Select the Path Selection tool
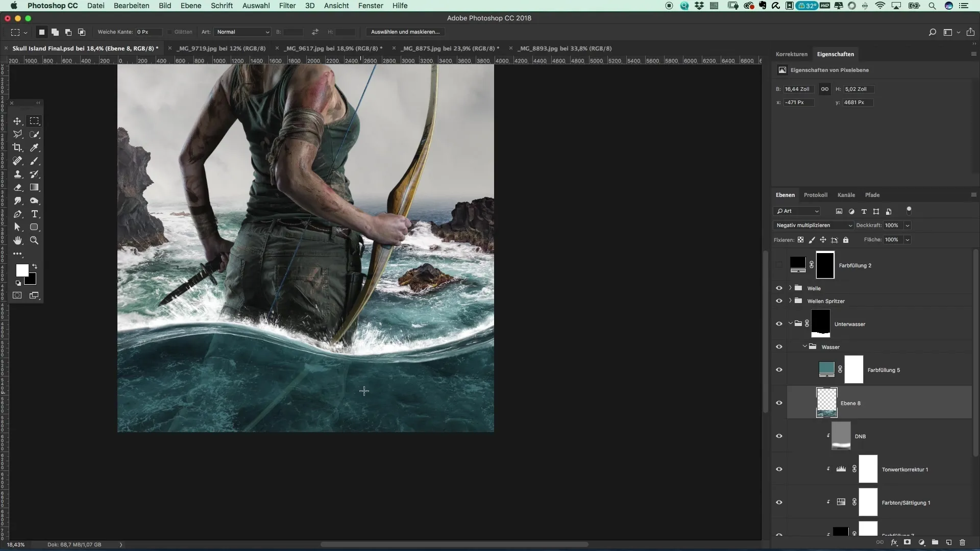Viewport: 980px width, 551px height. coord(17,227)
